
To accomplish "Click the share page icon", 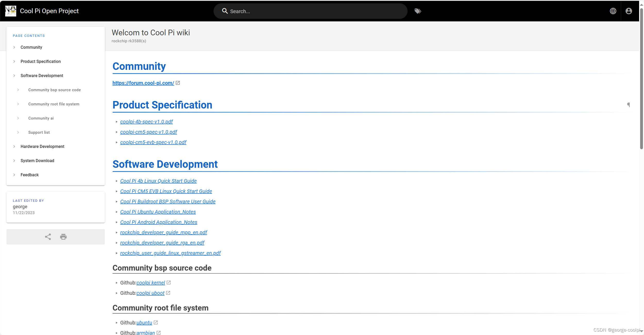I will pos(48,237).
